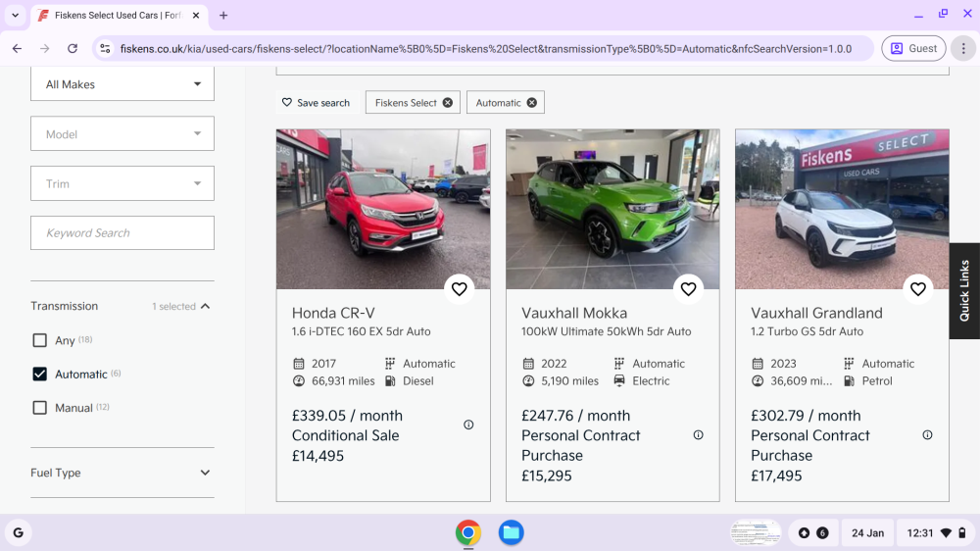This screenshot has height=551, width=980.
Task: Open the launcher G button on shelf
Action: (18, 533)
